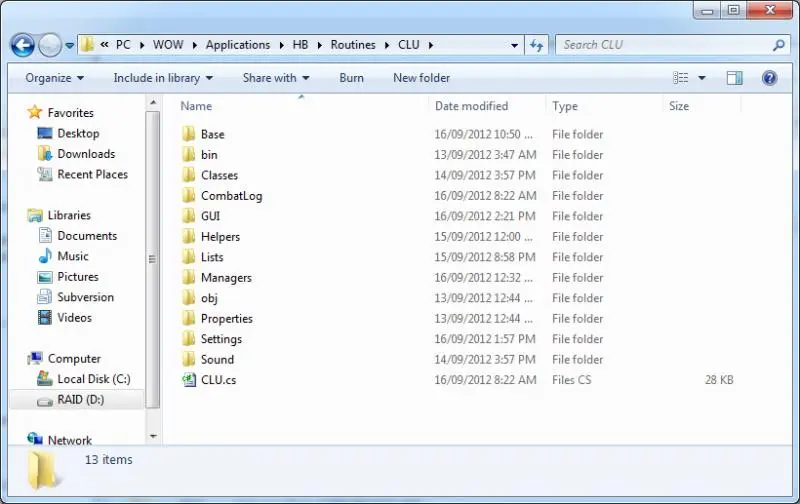
Task: Open the view options dropdown arrow
Action: click(702, 78)
